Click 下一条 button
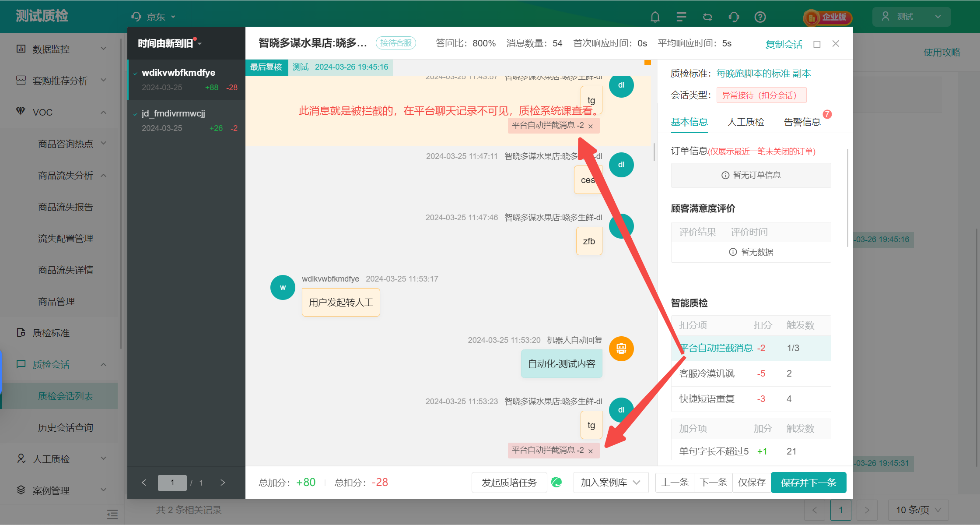This screenshot has width=980, height=525. [713, 483]
